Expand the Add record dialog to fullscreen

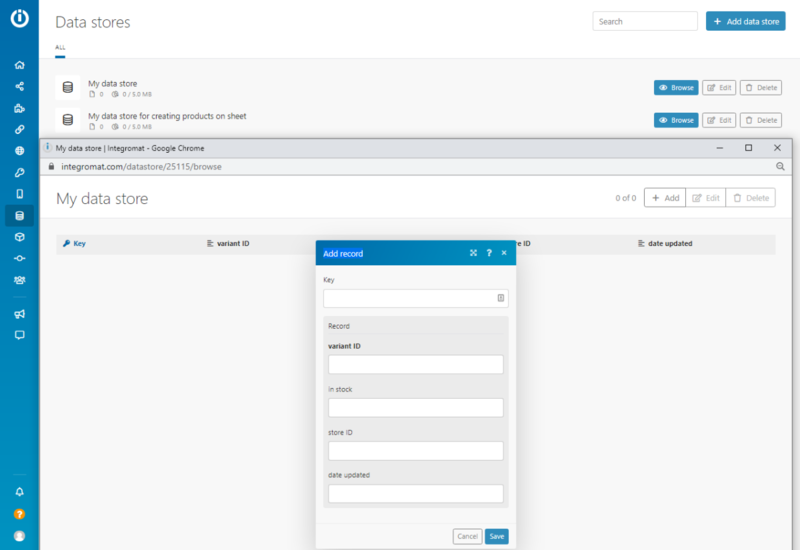tap(473, 253)
